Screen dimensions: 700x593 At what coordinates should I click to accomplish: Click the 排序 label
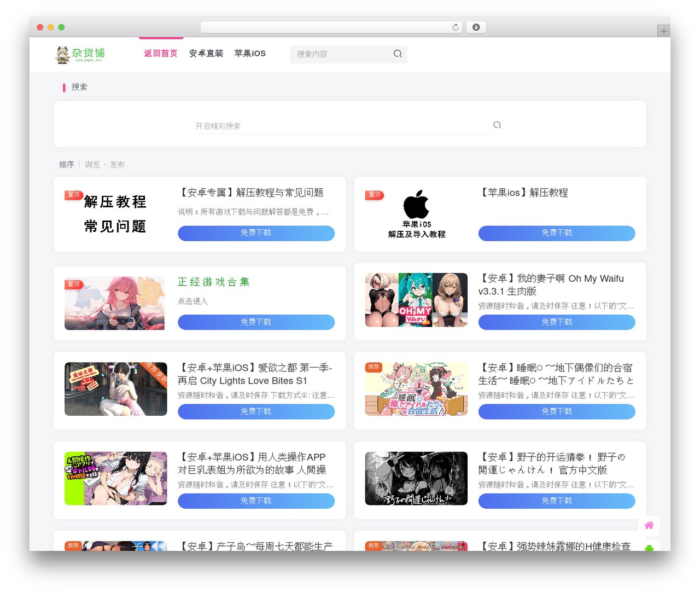click(x=67, y=165)
